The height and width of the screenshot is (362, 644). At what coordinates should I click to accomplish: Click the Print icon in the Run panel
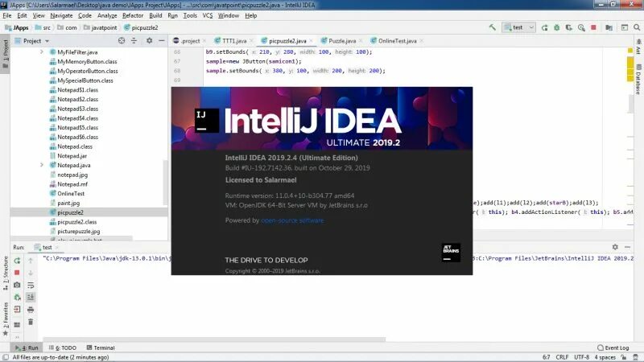coord(31,310)
